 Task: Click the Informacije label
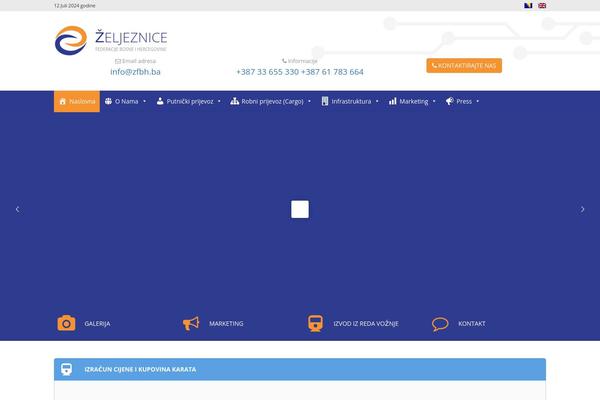point(300,61)
